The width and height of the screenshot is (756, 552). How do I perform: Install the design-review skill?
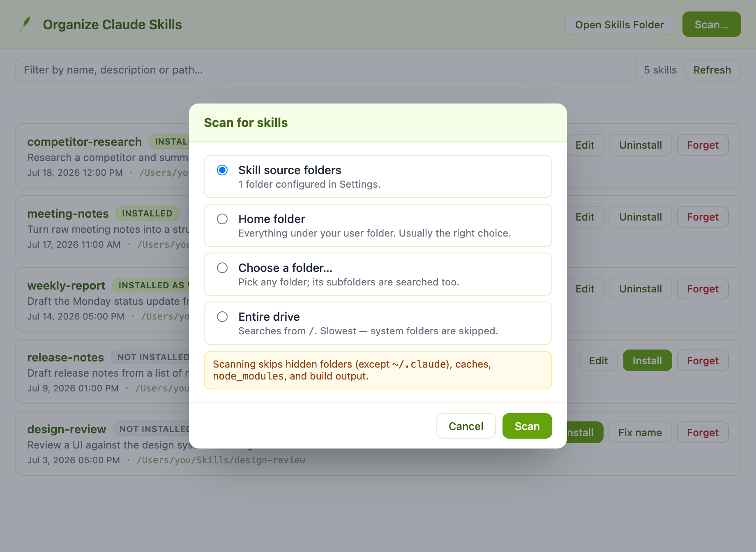pyautogui.click(x=585, y=432)
